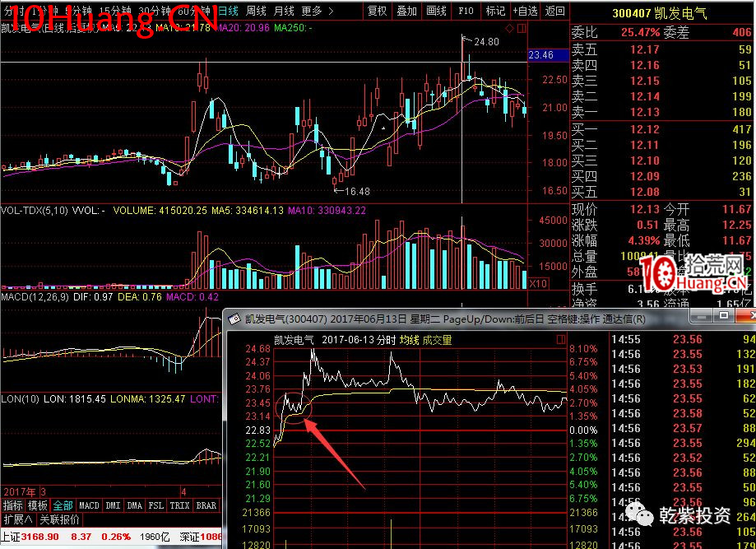Expand the 扩展∧ panel
The image size is (756, 549).
[18, 519]
